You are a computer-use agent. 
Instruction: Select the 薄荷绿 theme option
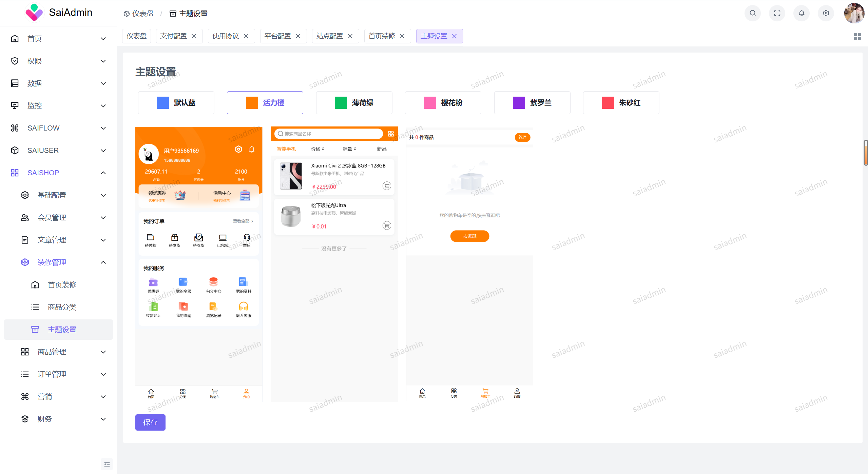coord(354,103)
